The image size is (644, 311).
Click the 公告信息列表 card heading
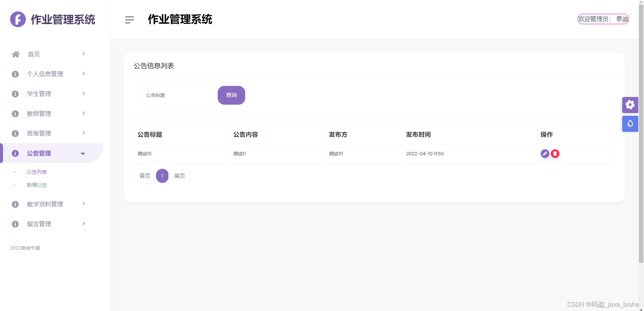[x=154, y=66]
